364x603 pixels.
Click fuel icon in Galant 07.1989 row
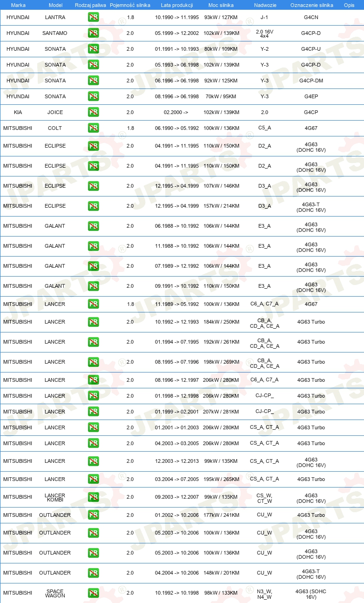coord(93,266)
